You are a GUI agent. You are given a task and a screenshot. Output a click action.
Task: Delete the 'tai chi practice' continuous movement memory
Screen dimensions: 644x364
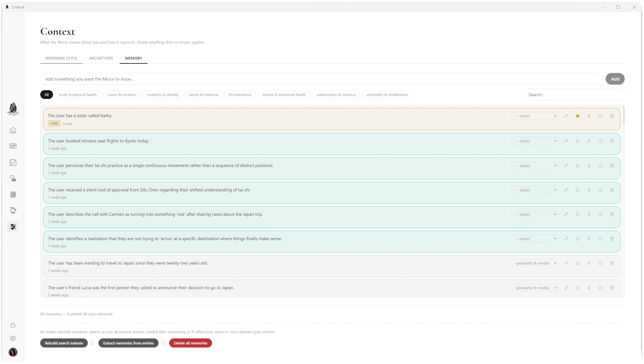click(x=612, y=166)
